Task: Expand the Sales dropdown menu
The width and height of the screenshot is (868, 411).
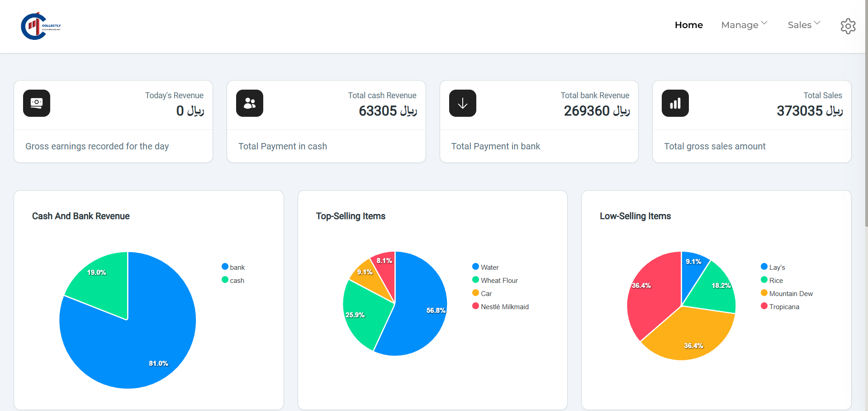Action: click(x=804, y=25)
